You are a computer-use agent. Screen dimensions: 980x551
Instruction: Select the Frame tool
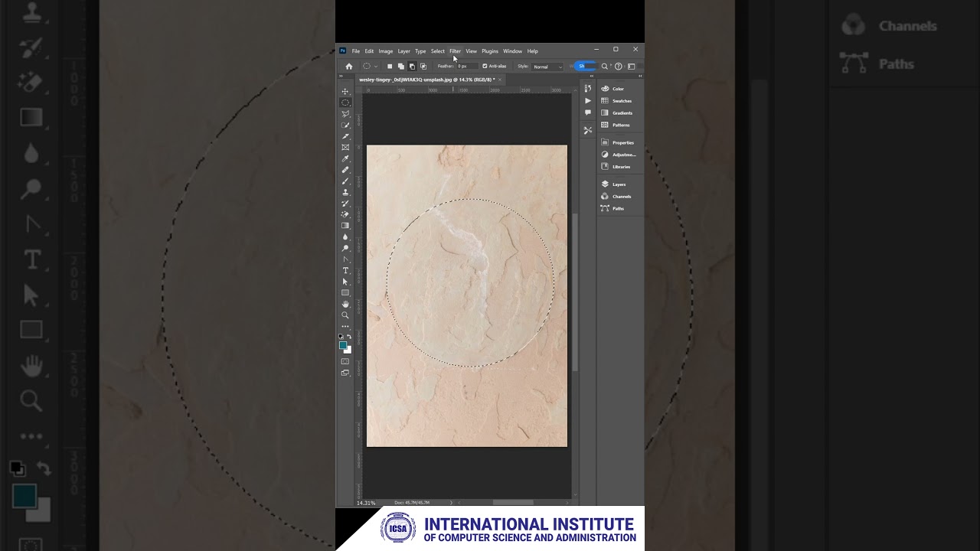345,147
